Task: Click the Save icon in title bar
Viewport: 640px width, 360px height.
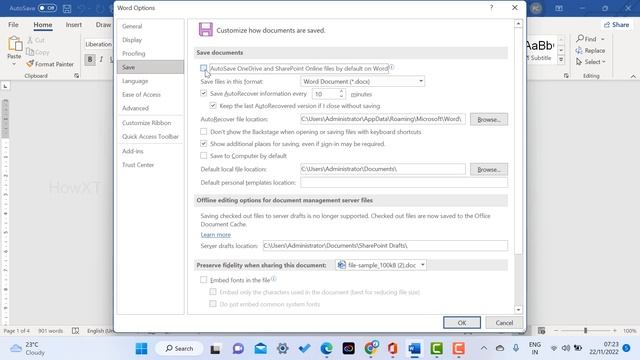Action: coord(67,8)
